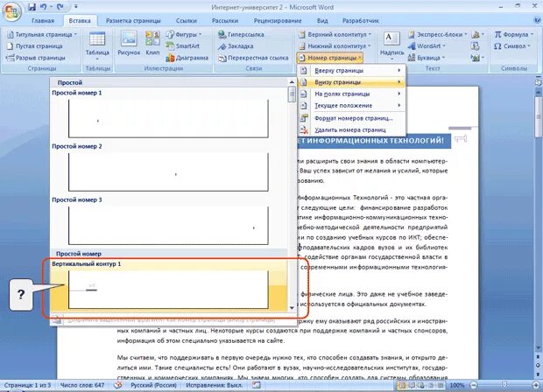Switch to print layout view in the status bar
Image resolution: width=543 pixels, height=392 pixels.
click(x=402, y=385)
